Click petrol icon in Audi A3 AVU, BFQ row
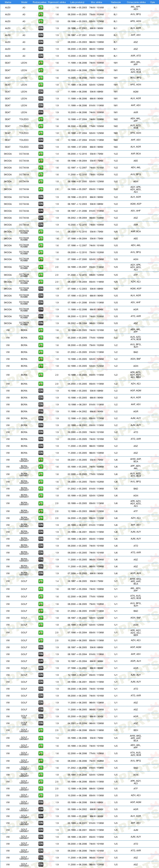 point(40,14)
